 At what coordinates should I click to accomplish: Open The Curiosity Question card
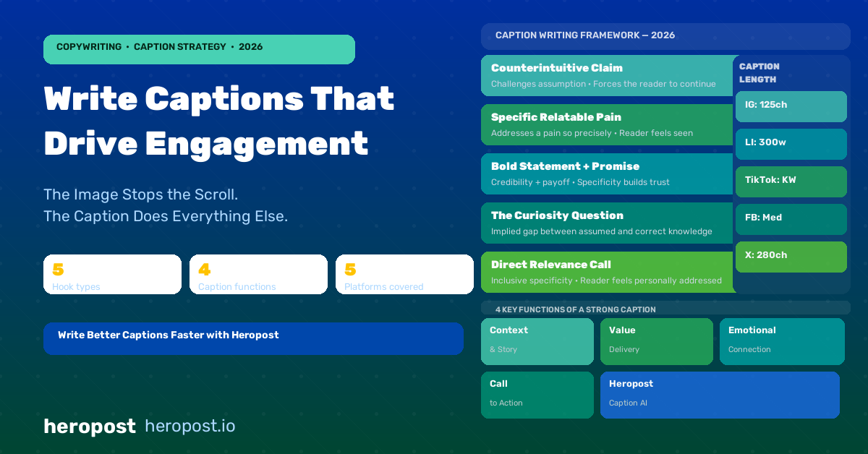point(606,223)
